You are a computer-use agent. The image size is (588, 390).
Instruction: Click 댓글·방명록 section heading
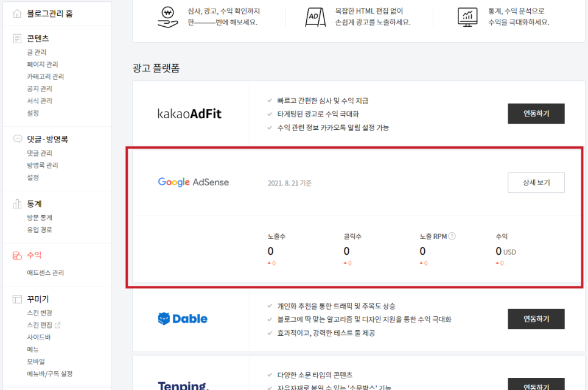click(47, 140)
